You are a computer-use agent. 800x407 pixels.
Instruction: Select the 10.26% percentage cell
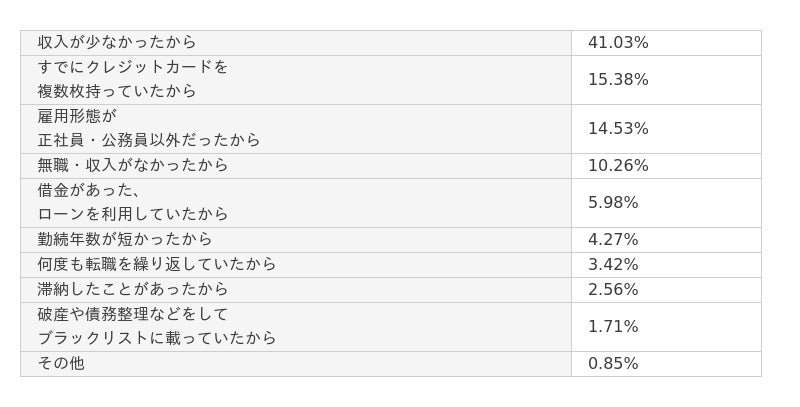pos(618,166)
